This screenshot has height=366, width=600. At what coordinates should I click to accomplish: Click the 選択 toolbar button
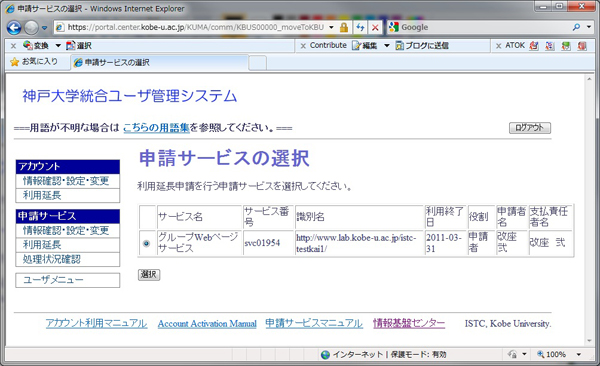coord(79,46)
